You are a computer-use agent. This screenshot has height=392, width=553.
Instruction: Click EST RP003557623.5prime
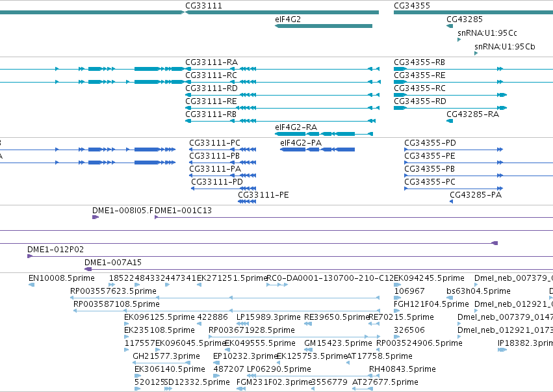[x=225, y=298]
